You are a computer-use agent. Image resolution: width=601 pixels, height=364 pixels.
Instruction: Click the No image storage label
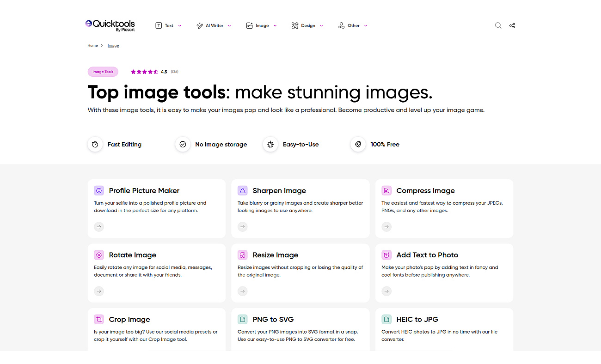pyautogui.click(x=221, y=144)
